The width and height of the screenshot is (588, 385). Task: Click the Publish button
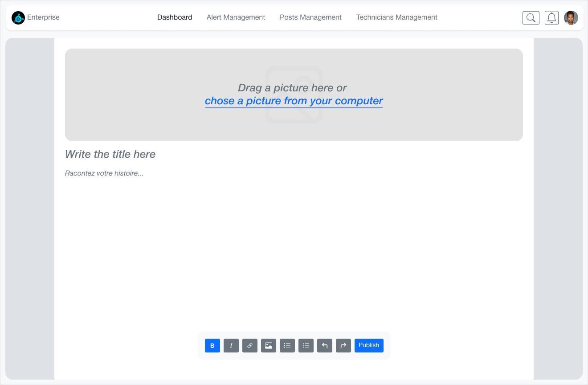point(369,345)
